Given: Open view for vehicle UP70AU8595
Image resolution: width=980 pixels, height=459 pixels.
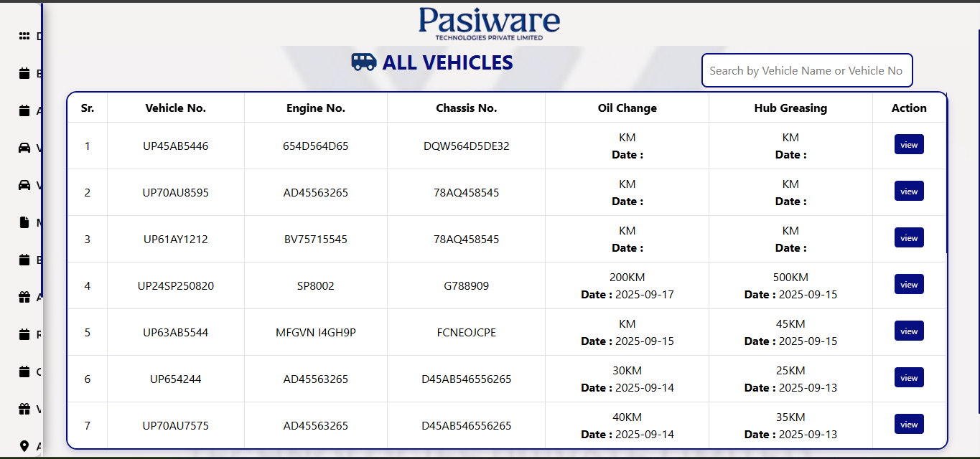Looking at the screenshot, I should [x=909, y=191].
